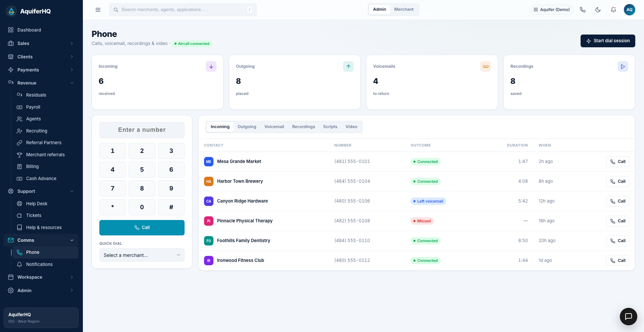Open Dashboard from the sidebar
644x332 pixels.
tap(41, 30)
